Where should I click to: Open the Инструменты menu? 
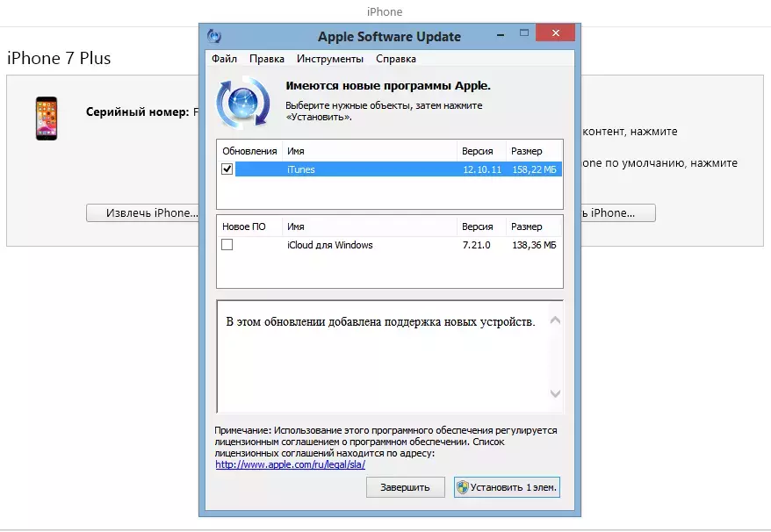click(330, 59)
